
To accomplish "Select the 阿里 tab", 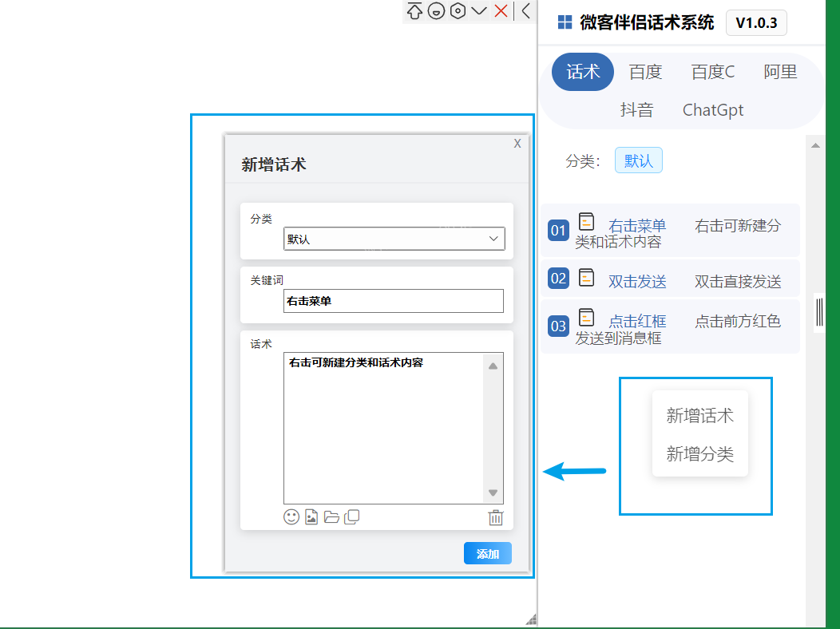I will click(780, 72).
